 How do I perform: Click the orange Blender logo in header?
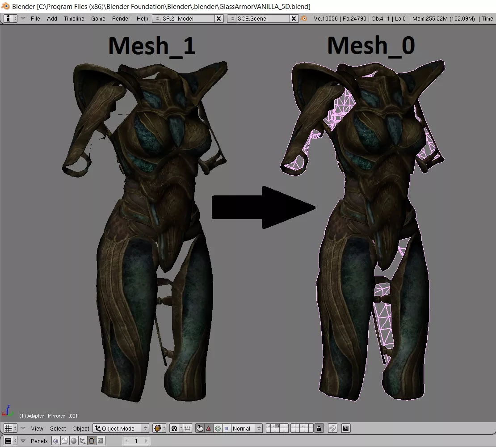click(304, 18)
